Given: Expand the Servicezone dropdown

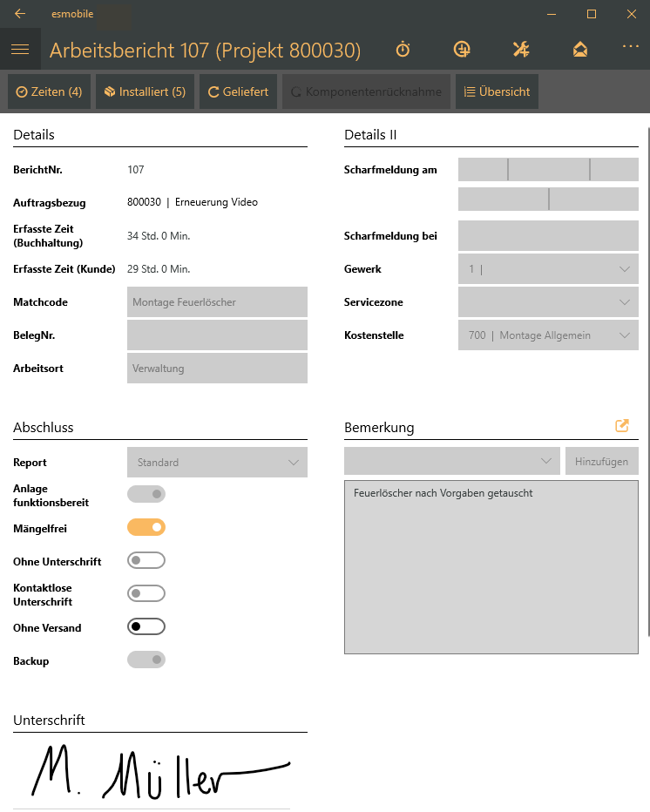Looking at the screenshot, I should [548, 302].
